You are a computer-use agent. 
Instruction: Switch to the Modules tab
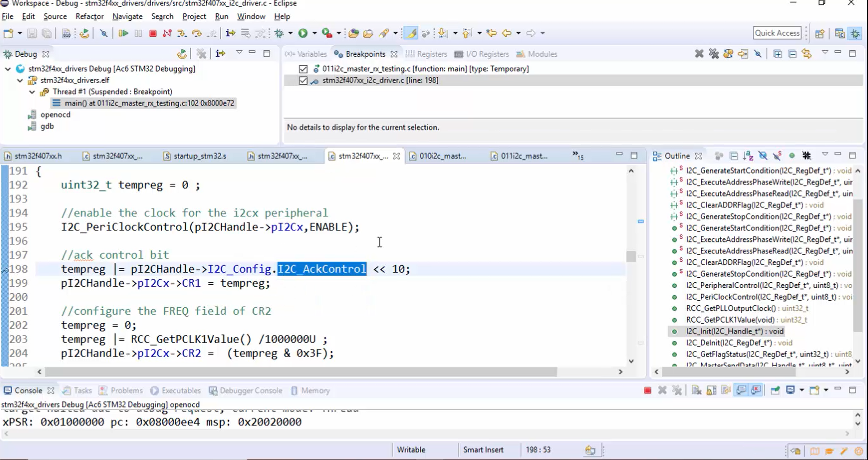click(536, 54)
